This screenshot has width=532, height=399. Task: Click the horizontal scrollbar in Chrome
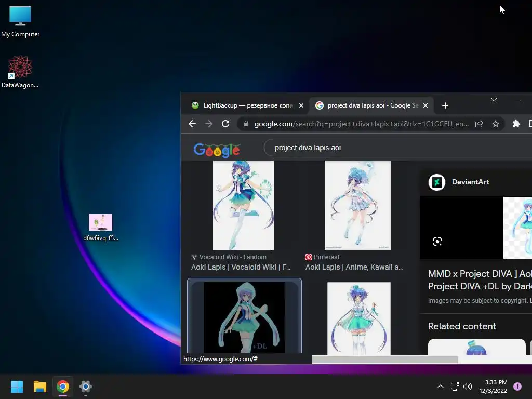(x=385, y=360)
